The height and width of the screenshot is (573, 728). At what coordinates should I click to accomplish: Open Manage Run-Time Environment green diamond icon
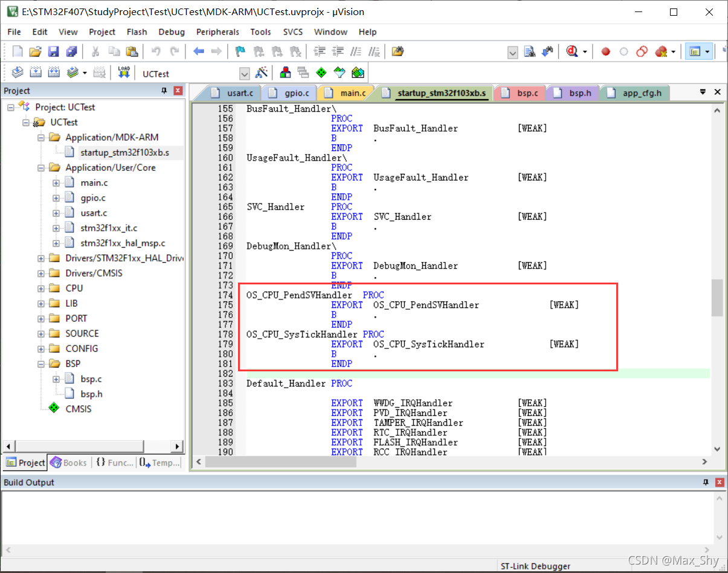[x=321, y=73]
